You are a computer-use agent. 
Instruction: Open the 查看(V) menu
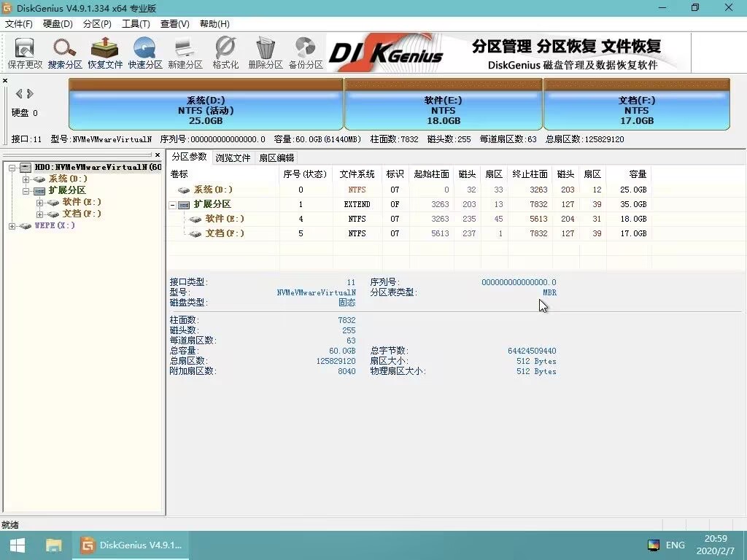pos(174,24)
